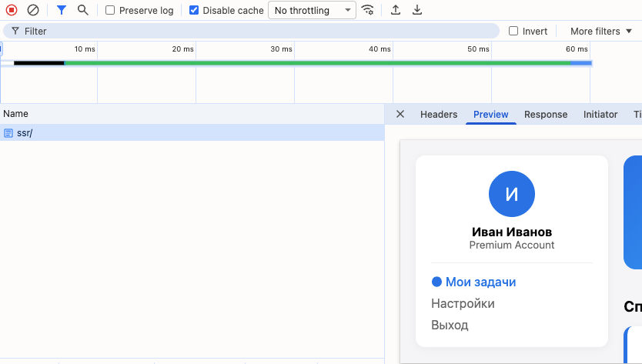Clear the network log

click(x=32, y=10)
